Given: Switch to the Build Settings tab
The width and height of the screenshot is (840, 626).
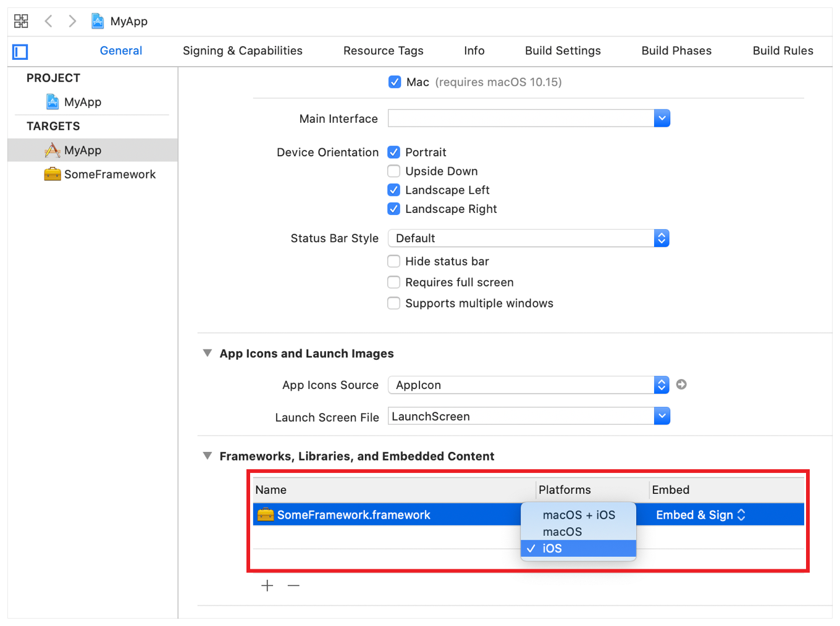Looking at the screenshot, I should [x=563, y=51].
